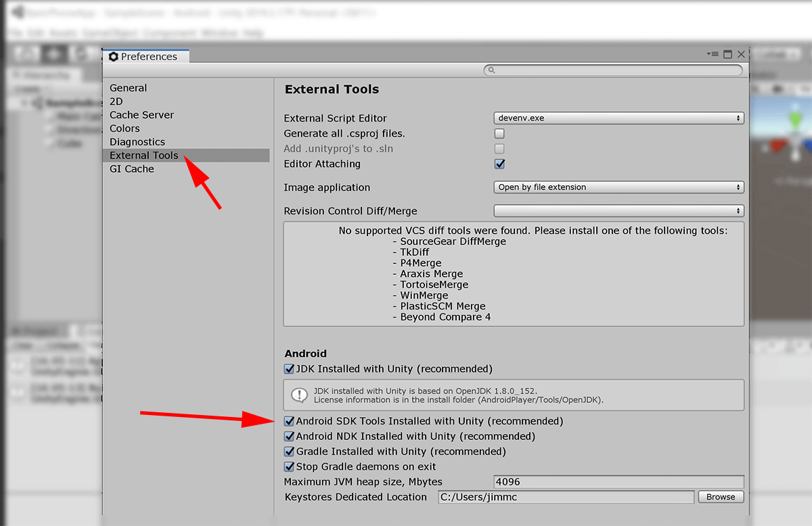Click the Image application label
Screen dimensions: 812x526
tap(327, 188)
